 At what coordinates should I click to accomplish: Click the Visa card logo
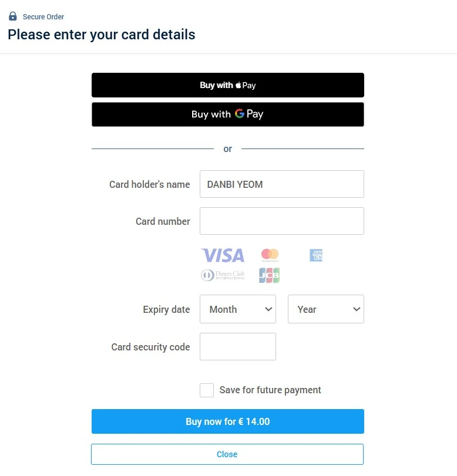[223, 255]
